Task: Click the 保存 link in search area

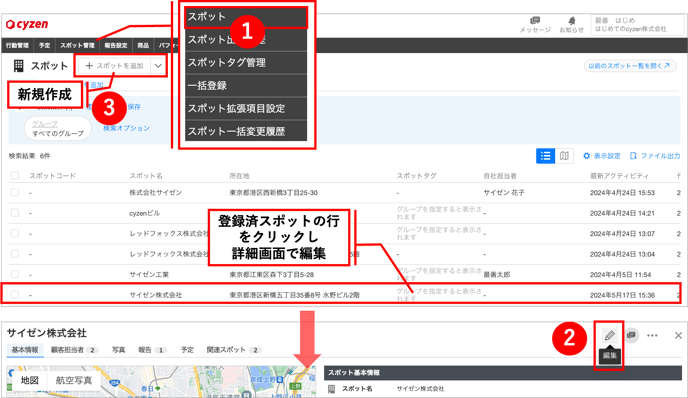Action: 134,107
